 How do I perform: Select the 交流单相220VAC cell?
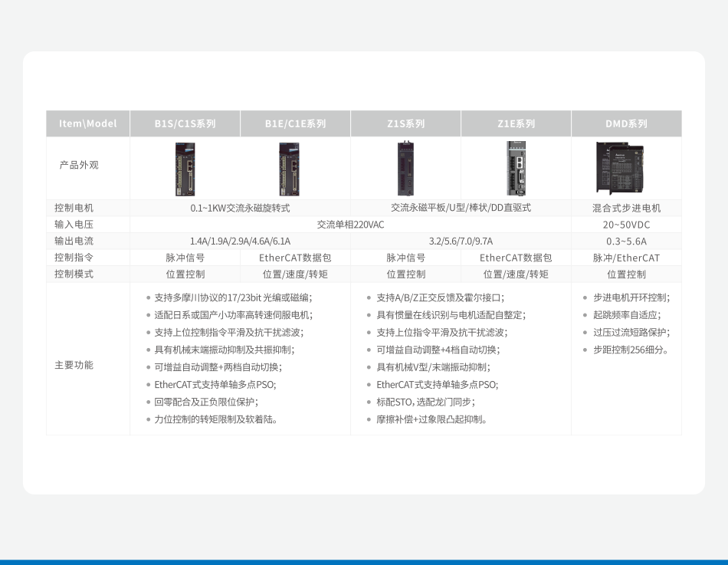coord(350,225)
